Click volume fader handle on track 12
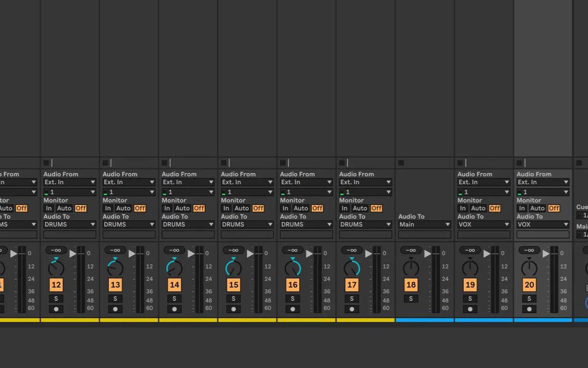 tap(73, 253)
